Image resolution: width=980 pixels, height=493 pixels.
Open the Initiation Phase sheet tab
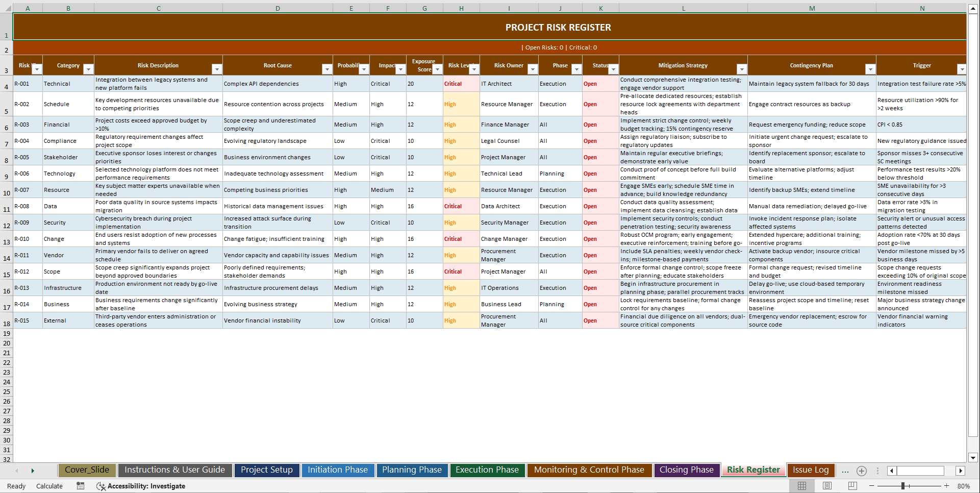click(338, 470)
